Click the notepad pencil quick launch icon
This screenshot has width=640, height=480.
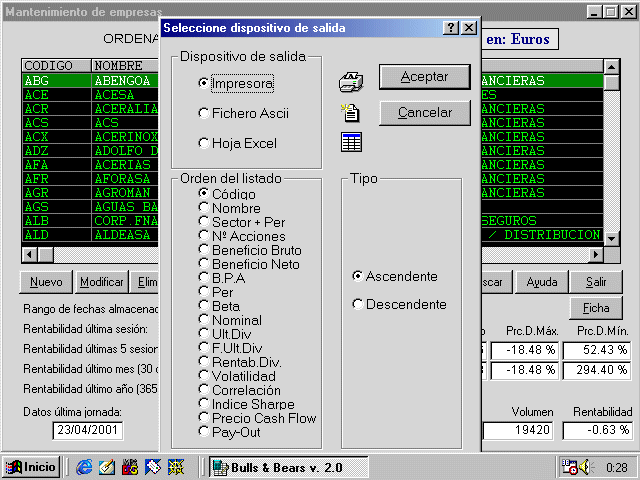(x=107, y=467)
